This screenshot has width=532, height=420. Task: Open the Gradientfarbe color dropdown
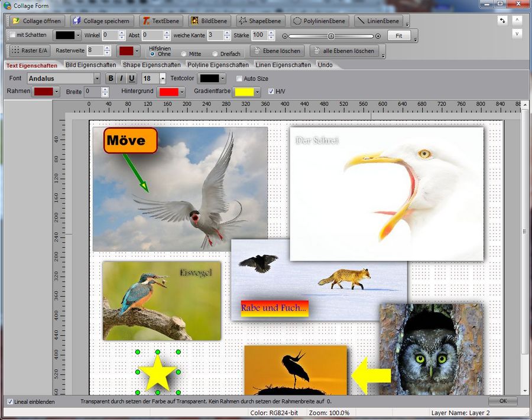coord(258,92)
